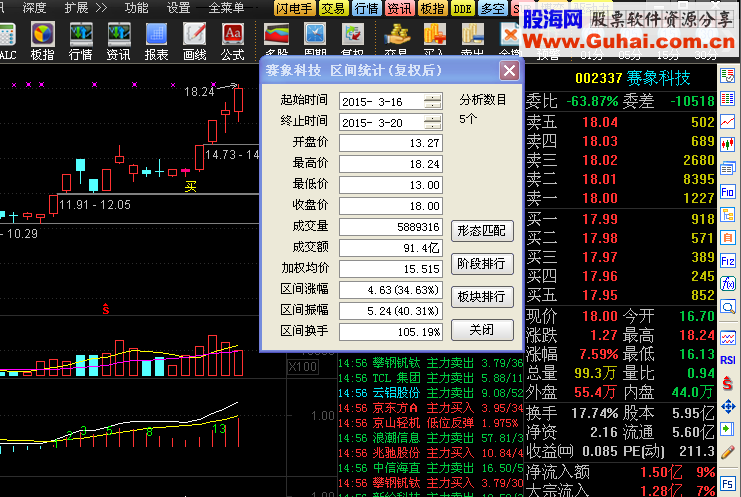Screen dimensions: 741x497
Task: Click the 云铝股份 主力卖出 news row
Action: pos(431,393)
